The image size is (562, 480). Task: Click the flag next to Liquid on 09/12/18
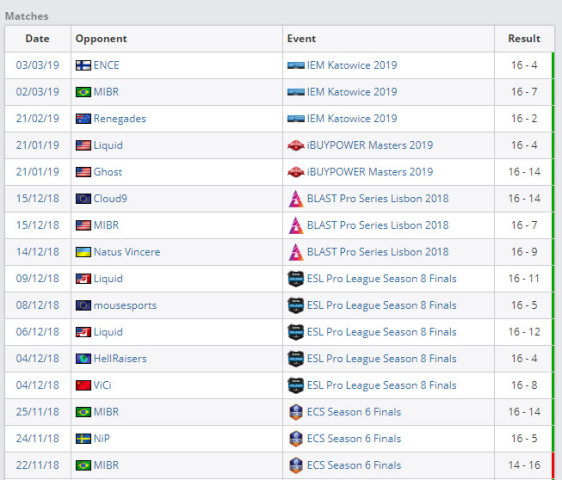pyautogui.click(x=83, y=279)
